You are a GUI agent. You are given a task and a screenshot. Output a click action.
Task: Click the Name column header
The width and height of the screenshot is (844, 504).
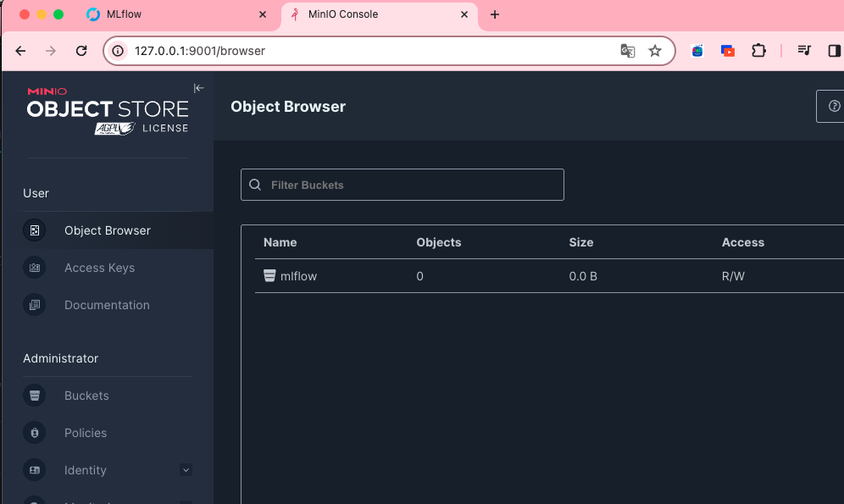pyautogui.click(x=280, y=242)
